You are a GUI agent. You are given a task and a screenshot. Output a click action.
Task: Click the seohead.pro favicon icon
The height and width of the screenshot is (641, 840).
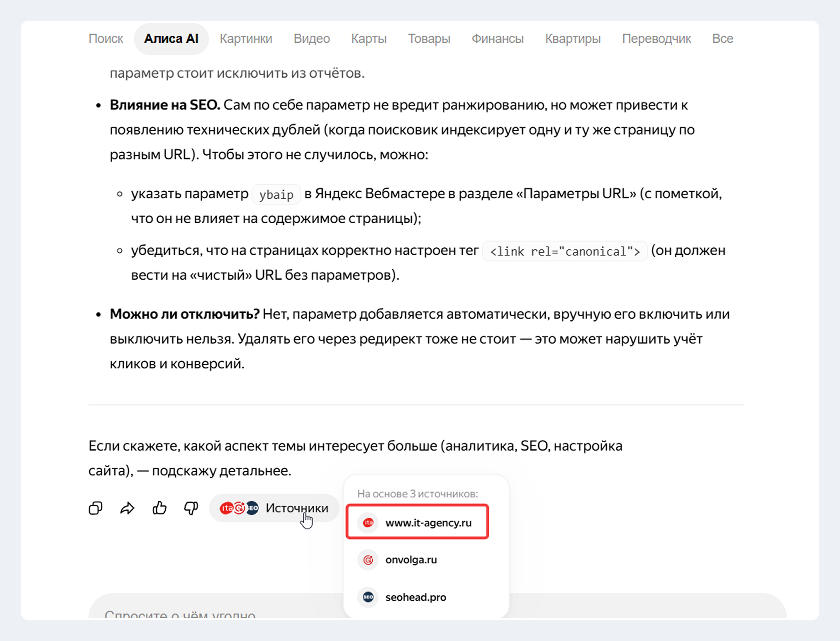pos(368,597)
